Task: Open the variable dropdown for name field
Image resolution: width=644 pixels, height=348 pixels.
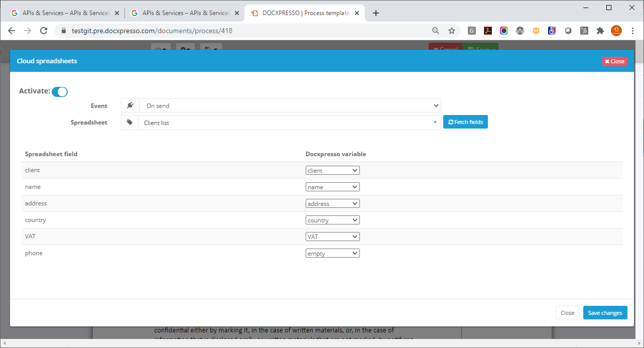Action: click(x=333, y=187)
